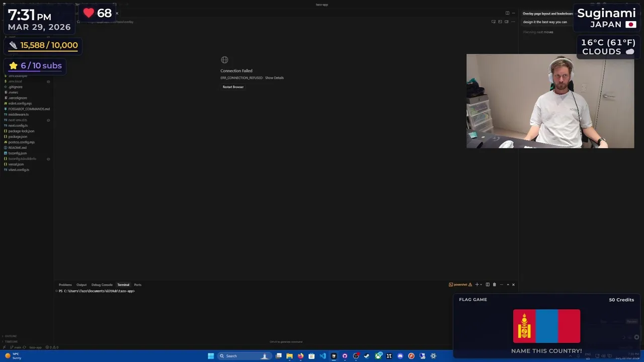Open tsconfig.tsbuildinfo file
The width and height of the screenshot is (644, 362).
tap(22, 159)
